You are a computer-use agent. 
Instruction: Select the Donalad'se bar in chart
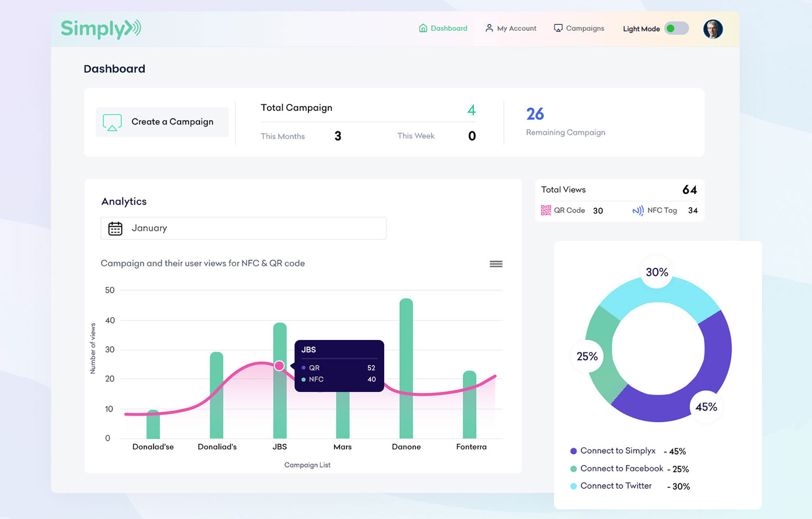[x=153, y=424]
